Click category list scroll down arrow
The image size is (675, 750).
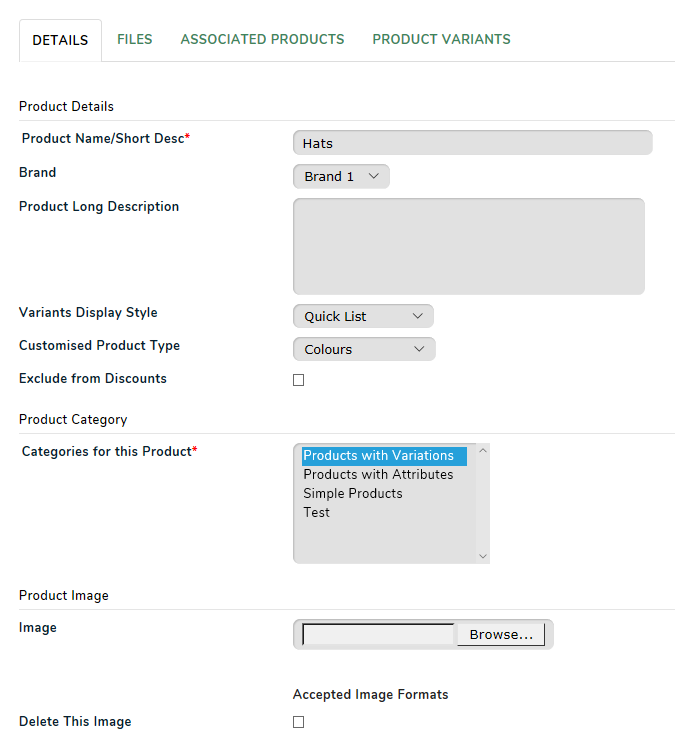(483, 556)
